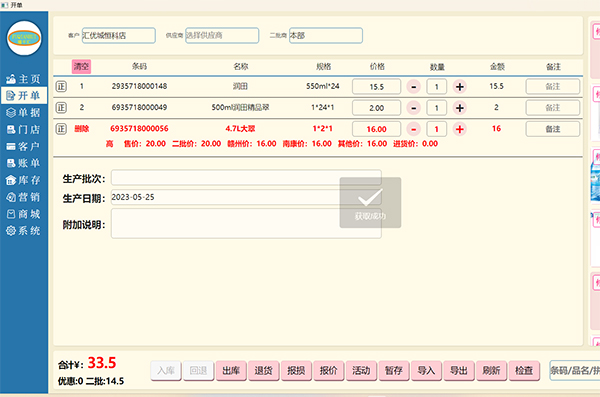The height and width of the screenshot is (397, 600).
Task: Open the 商城 mall section
Action: point(24,214)
